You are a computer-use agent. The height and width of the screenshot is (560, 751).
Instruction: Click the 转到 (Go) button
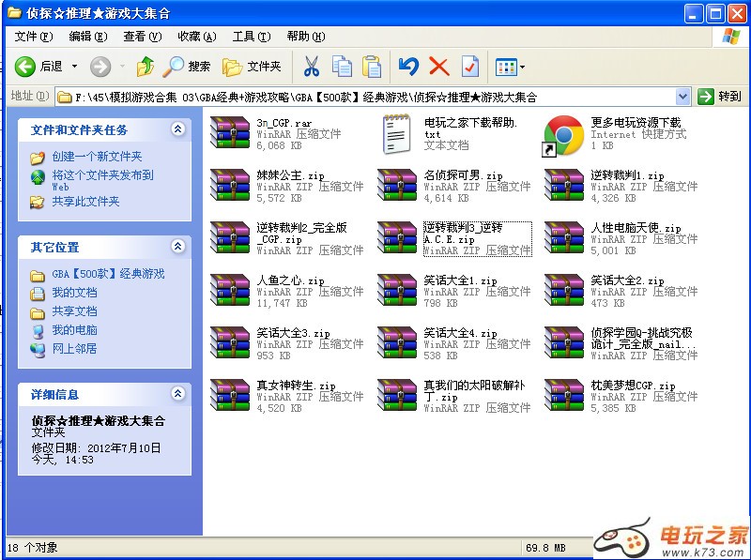tap(720, 97)
